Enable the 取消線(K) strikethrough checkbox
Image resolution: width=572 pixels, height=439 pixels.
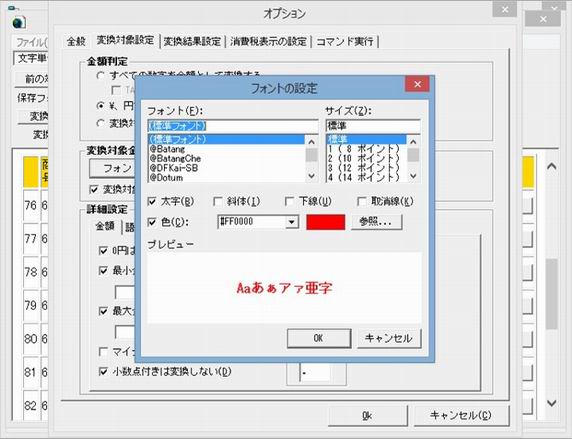pyautogui.click(x=362, y=201)
